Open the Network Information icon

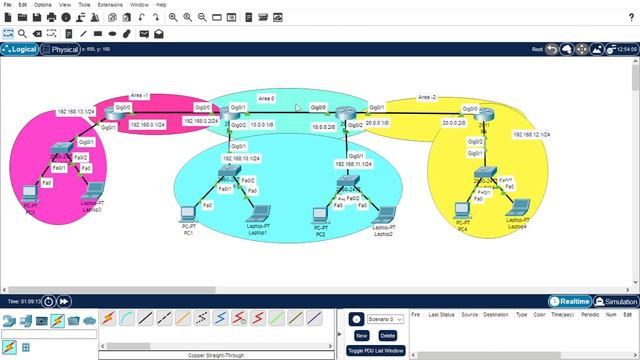tap(66, 18)
